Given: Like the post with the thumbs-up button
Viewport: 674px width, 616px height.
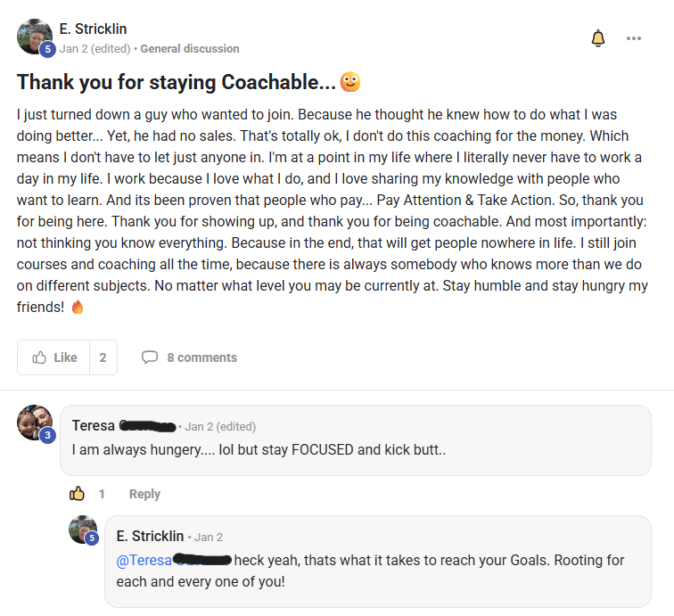Looking at the screenshot, I should (54, 357).
